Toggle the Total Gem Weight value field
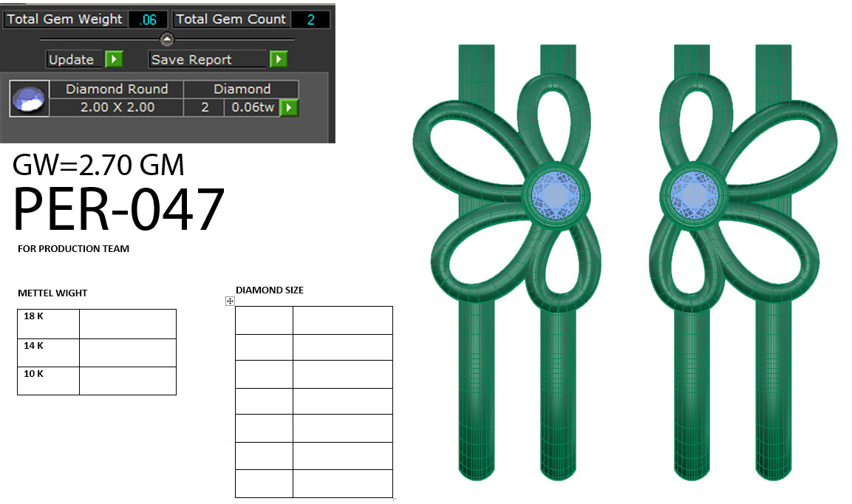This screenshot has height=504, width=852. click(149, 19)
